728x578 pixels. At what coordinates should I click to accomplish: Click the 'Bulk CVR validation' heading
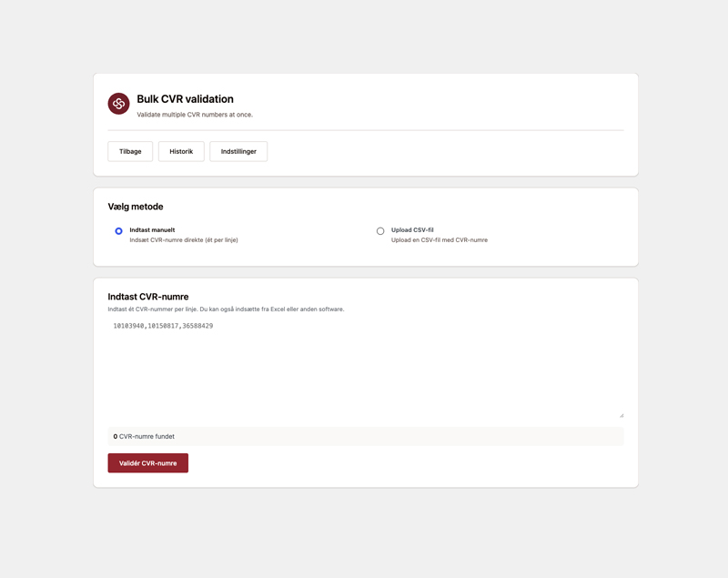pos(185,99)
